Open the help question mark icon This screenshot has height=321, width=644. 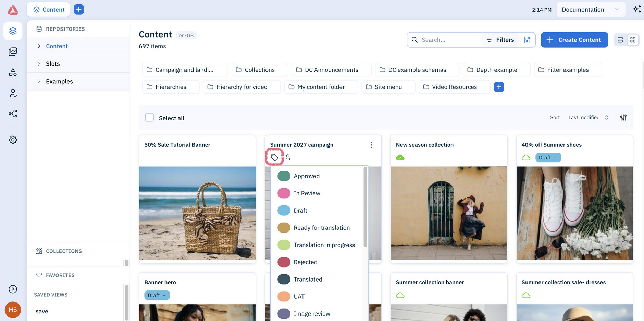(x=13, y=289)
